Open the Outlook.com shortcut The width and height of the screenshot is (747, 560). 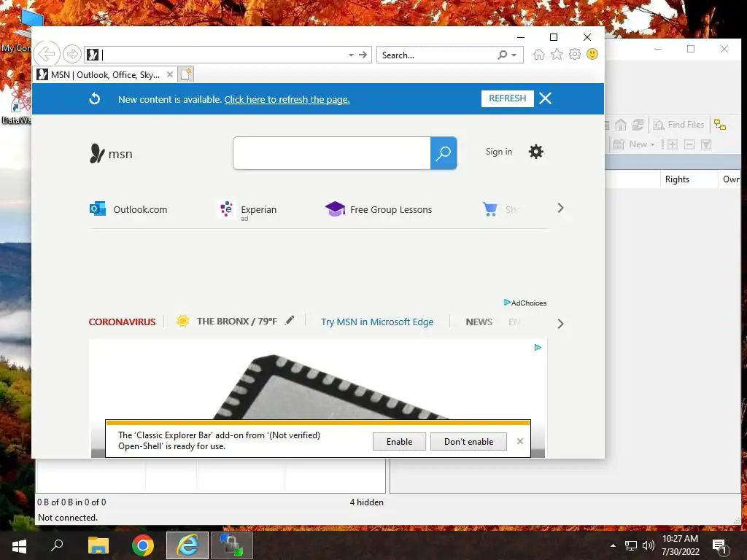pyautogui.click(x=128, y=209)
